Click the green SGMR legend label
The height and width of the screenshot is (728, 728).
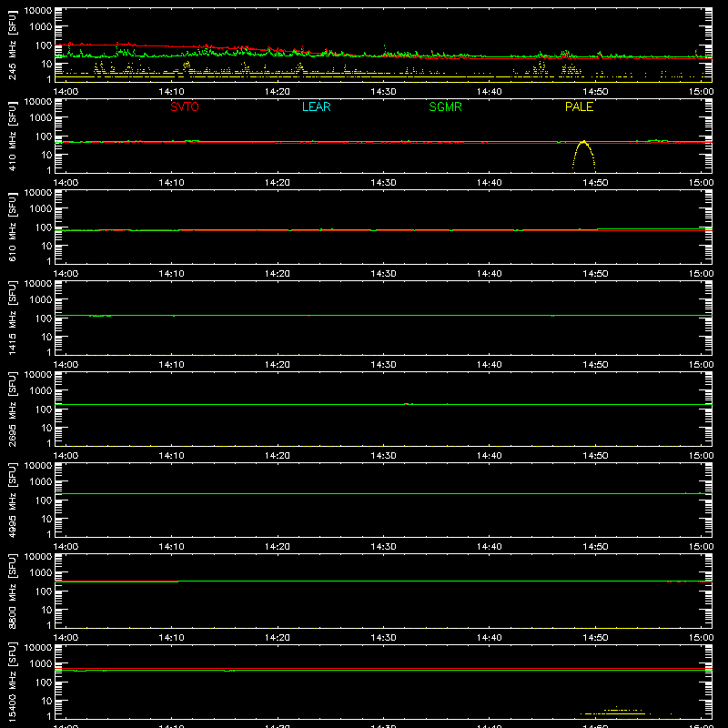pos(445,106)
